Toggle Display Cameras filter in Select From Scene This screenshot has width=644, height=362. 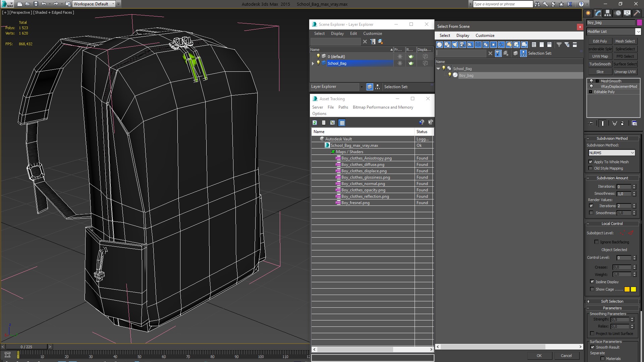click(x=463, y=45)
